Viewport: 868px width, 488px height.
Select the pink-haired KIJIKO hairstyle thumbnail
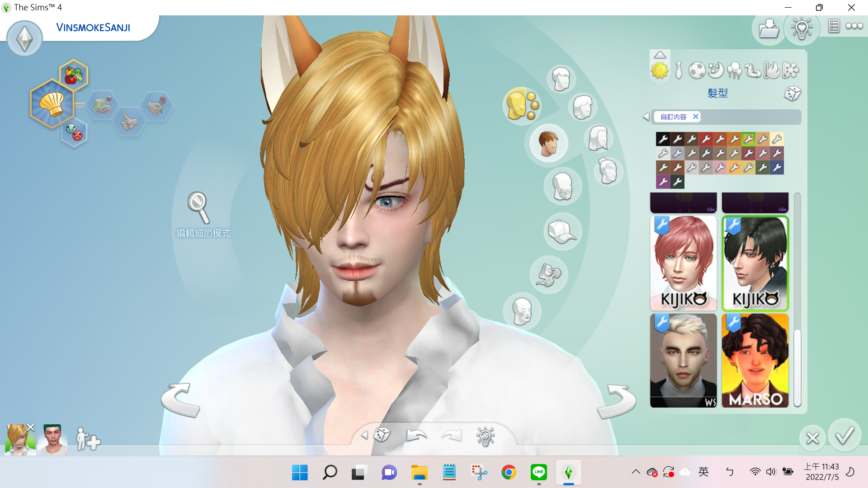click(683, 263)
